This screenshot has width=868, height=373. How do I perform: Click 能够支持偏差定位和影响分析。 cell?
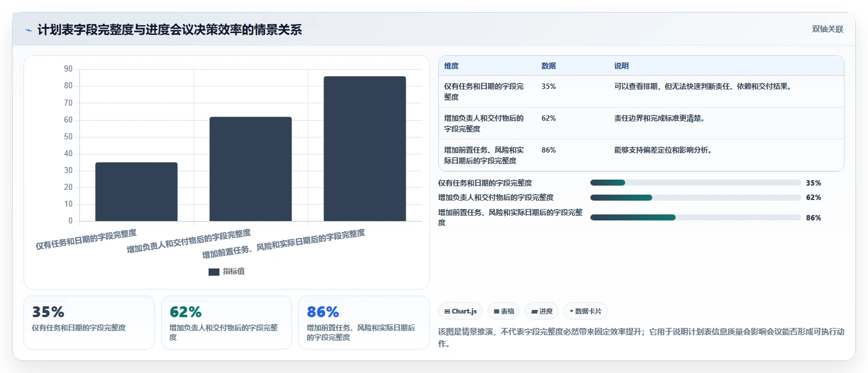coord(663,150)
